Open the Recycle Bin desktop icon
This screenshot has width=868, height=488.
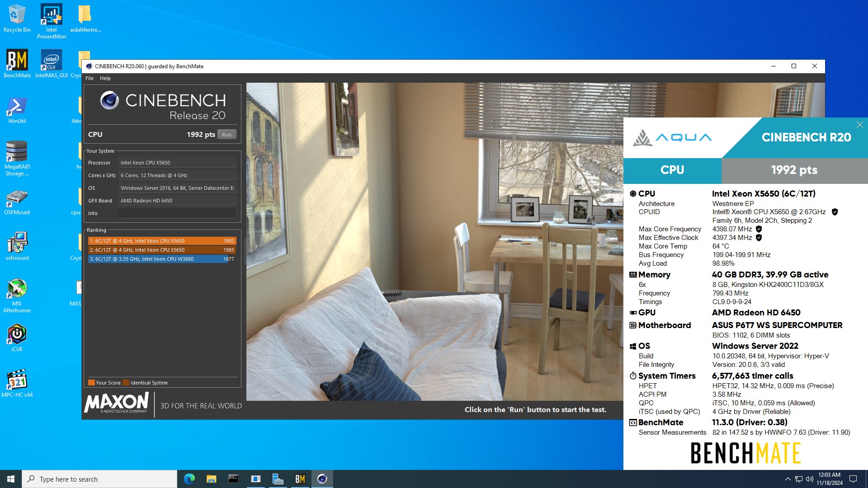point(17,18)
